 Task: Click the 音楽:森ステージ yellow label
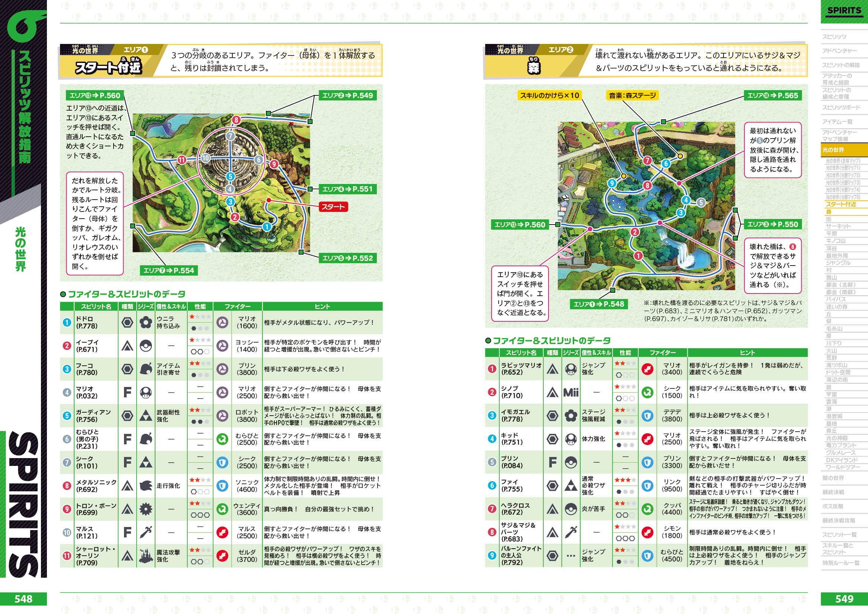tap(632, 95)
